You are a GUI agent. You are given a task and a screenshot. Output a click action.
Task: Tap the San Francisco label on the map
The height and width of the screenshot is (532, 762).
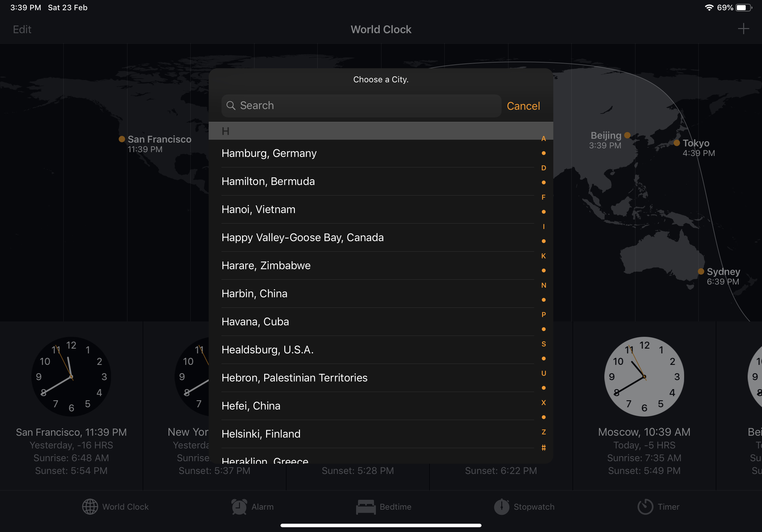tap(159, 139)
